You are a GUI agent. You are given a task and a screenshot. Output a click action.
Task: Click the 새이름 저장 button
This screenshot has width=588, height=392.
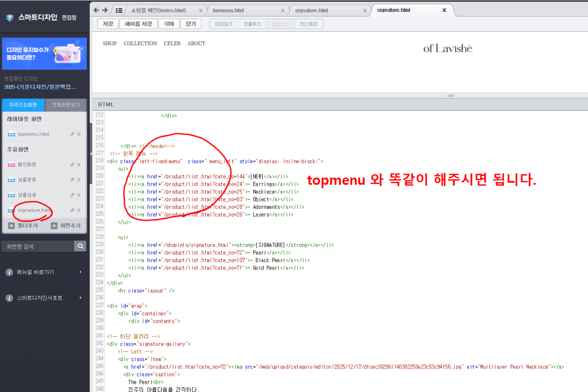click(138, 24)
